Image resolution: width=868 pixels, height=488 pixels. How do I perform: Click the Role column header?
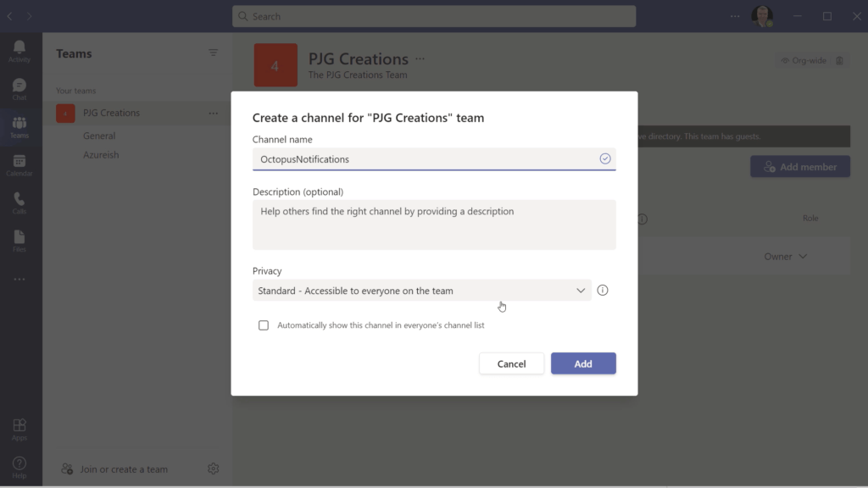[810, 218]
